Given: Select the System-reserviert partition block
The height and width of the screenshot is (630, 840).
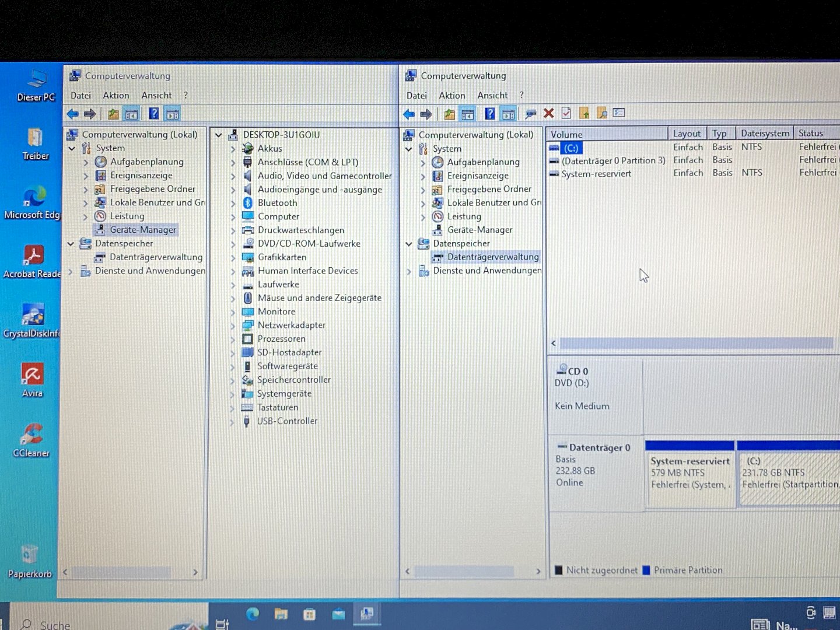Looking at the screenshot, I should [689, 473].
